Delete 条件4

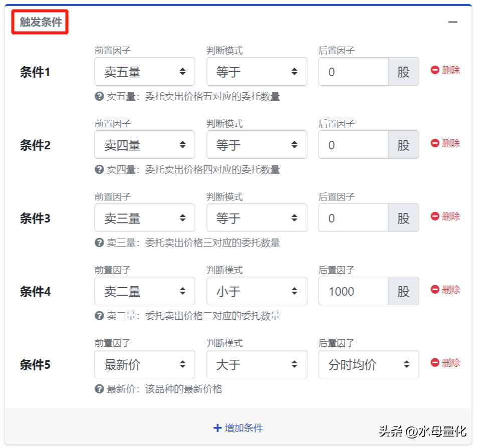tap(445, 290)
